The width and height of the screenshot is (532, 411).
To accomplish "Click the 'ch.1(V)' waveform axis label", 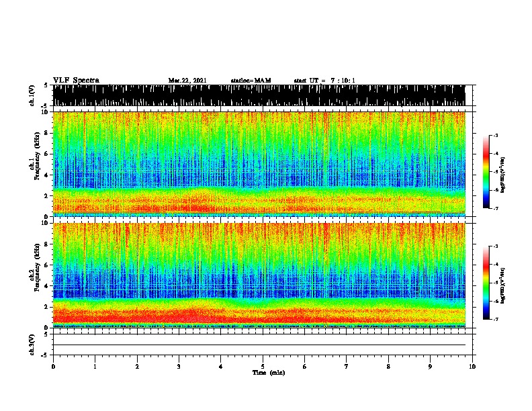I will 32,95.
